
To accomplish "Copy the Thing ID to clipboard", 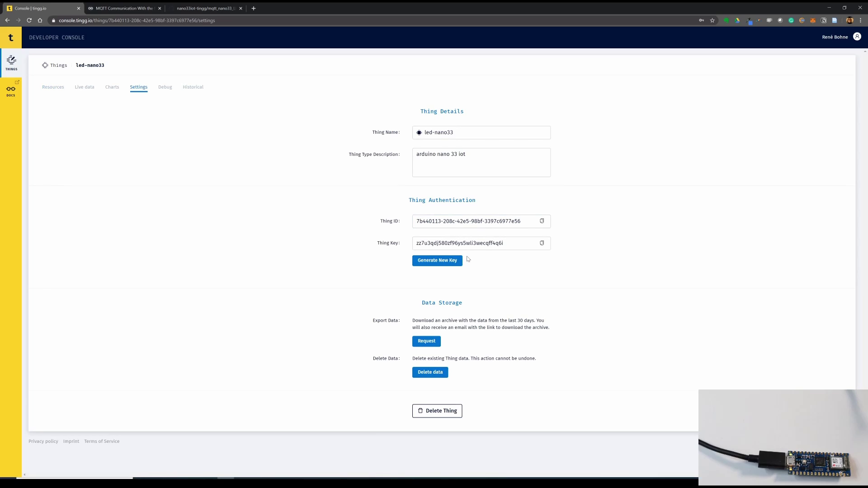I will click(542, 221).
